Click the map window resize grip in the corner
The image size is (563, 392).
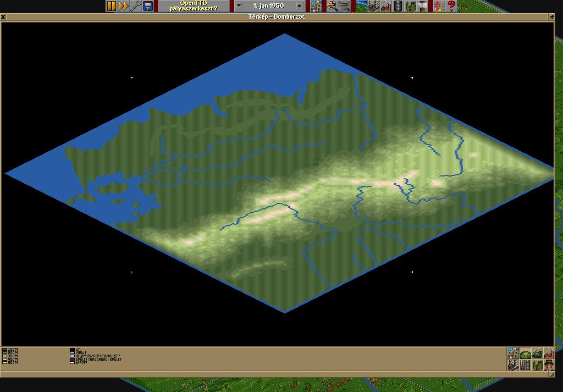[x=551, y=374]
